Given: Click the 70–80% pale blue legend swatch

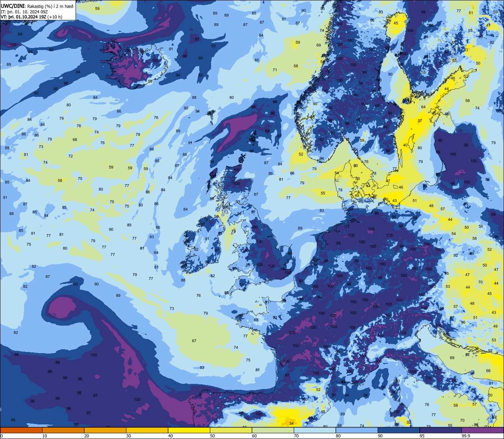Looking at the screenshot, I should coord(315,430).
